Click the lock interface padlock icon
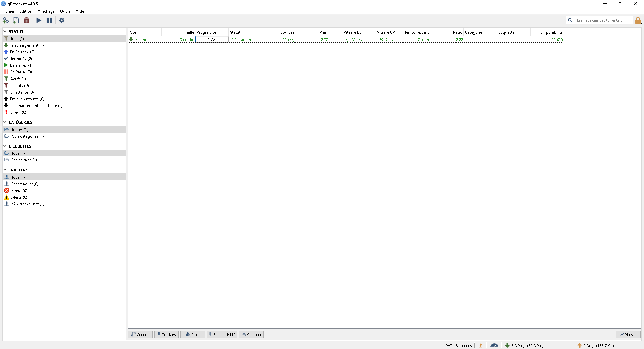The height and width of the screenshot is (349, 644). tap(638, 20)
